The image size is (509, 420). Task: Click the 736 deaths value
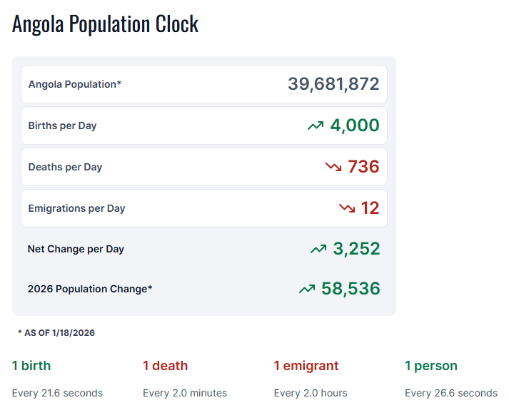363,167
